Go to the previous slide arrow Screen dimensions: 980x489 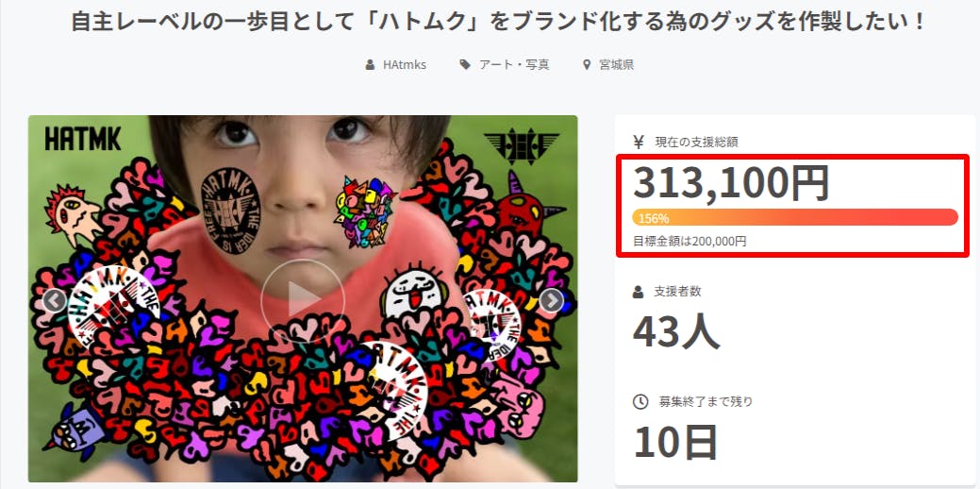55,301
